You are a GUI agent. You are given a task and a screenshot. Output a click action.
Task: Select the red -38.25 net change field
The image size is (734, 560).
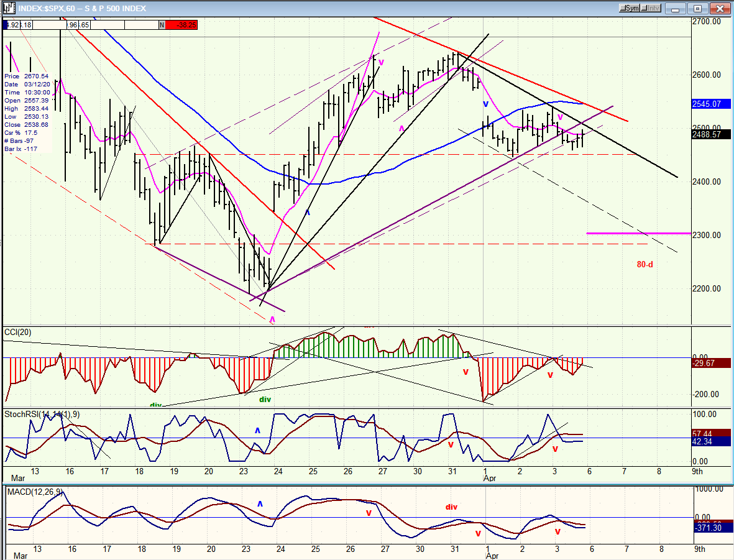click(x=181, y=25)
